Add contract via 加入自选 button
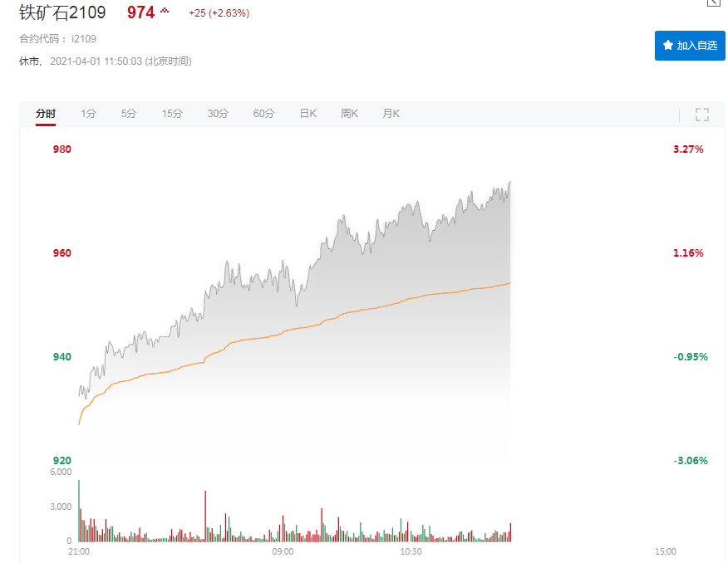The width and height of the screenshot is (728, 563). [x=690, y=46]
